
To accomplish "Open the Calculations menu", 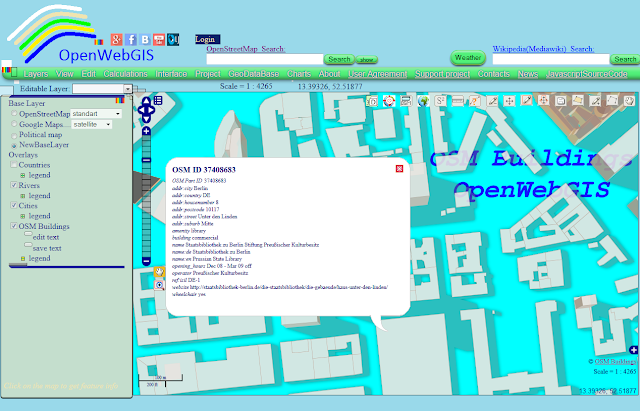I will coord(125,74).
